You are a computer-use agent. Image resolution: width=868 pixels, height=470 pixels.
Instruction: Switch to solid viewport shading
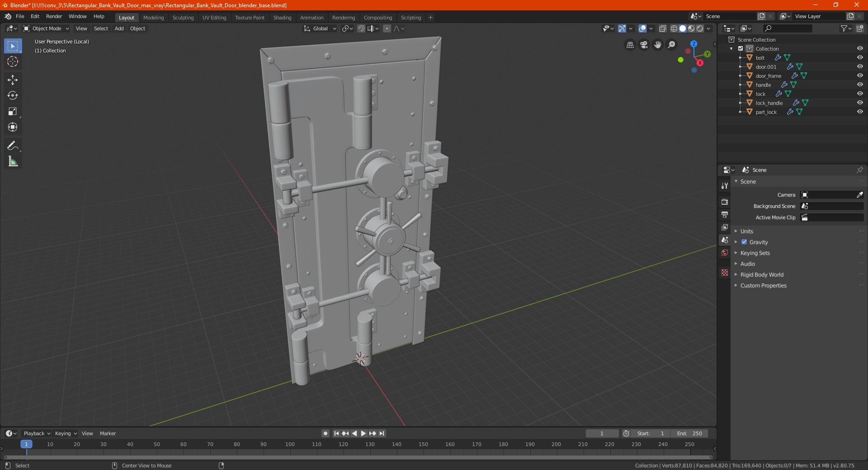[683, 28]
